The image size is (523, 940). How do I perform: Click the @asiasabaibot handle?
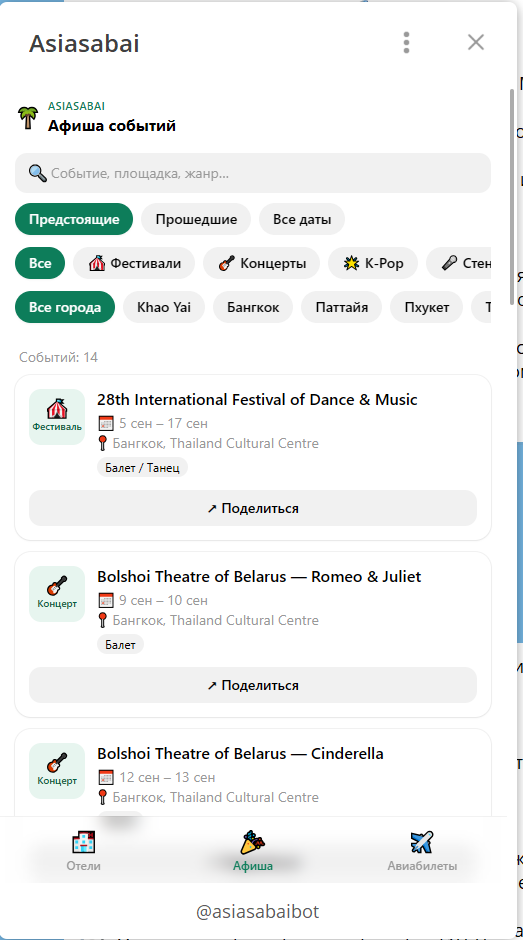tap(257, 912)
